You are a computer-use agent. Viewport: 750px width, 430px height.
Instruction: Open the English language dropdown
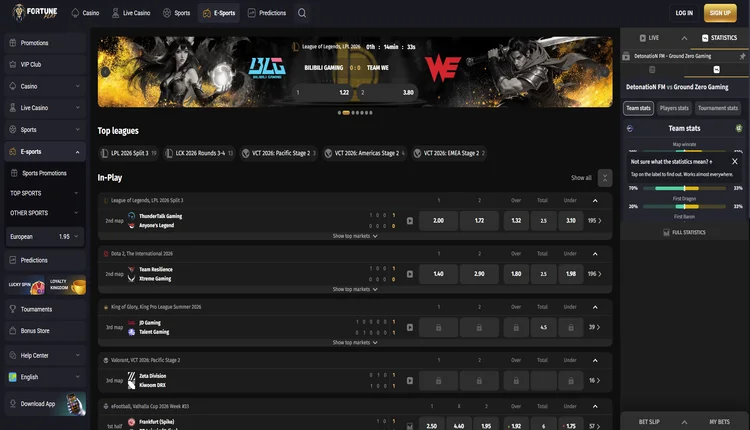(45, 377)
